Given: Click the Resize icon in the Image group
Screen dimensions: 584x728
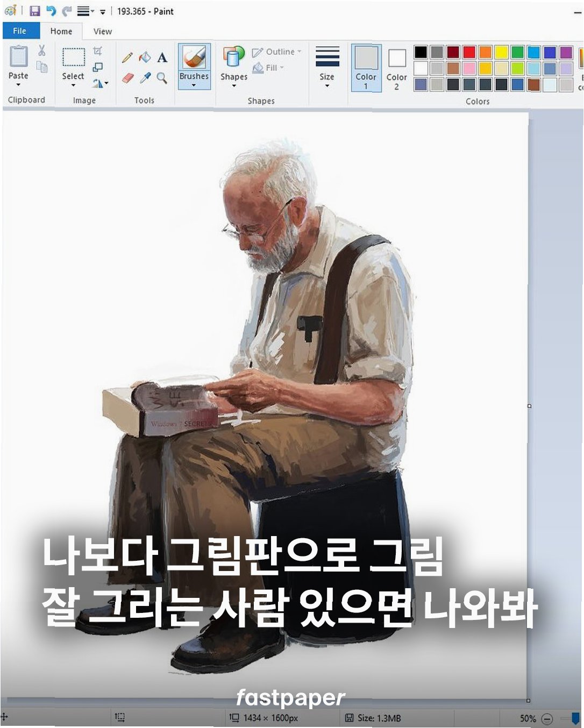Looking at the screenshot, I should [x=97, y=67].
